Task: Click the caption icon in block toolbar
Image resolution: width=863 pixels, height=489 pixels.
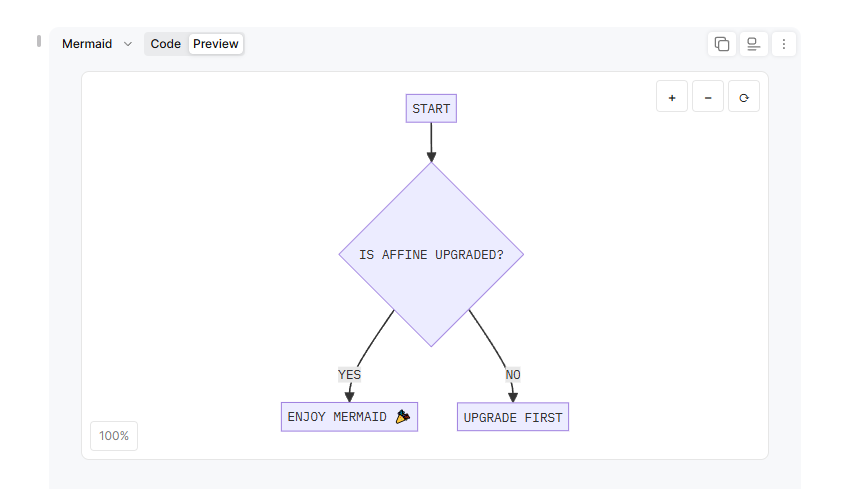Action: pyautogui.click(x=753, y=44)
